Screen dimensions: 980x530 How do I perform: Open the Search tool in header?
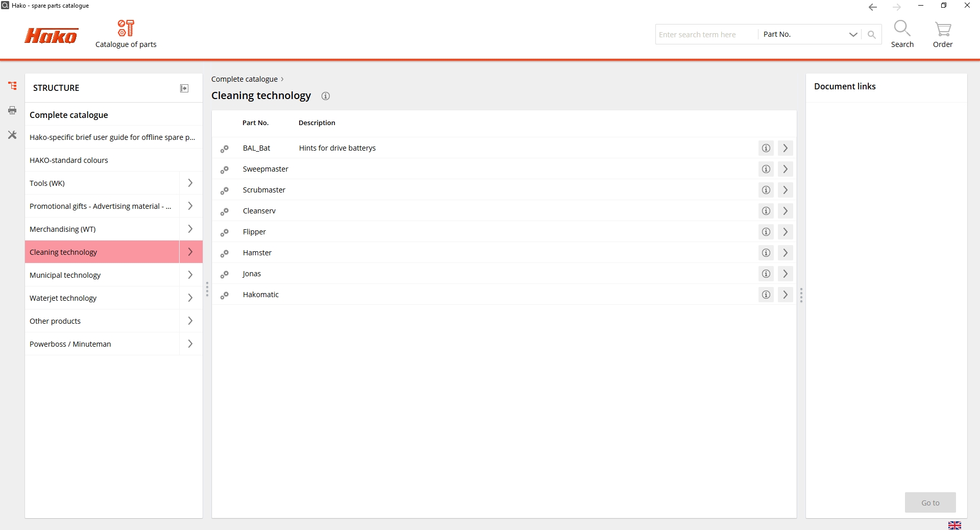click(x=902, y=34)
